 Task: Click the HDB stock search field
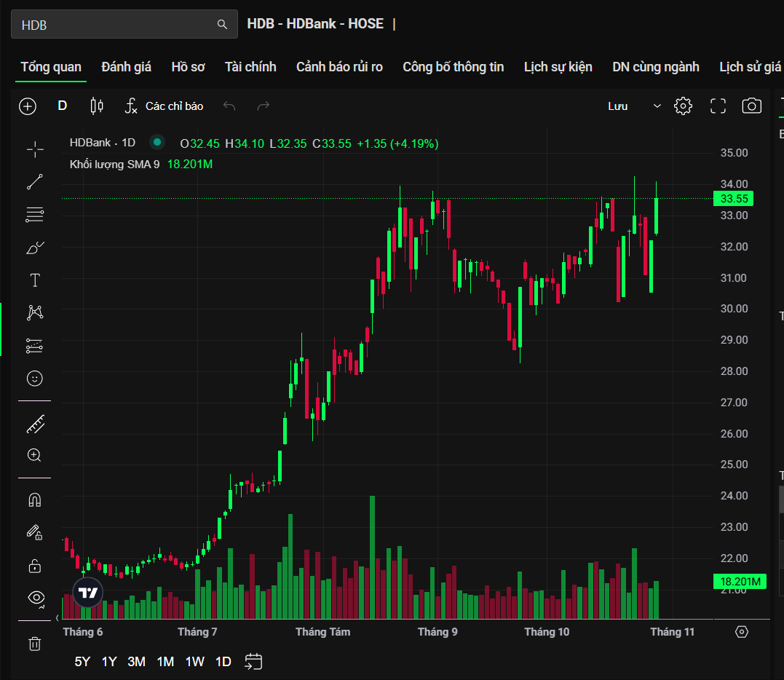[116, 25]
